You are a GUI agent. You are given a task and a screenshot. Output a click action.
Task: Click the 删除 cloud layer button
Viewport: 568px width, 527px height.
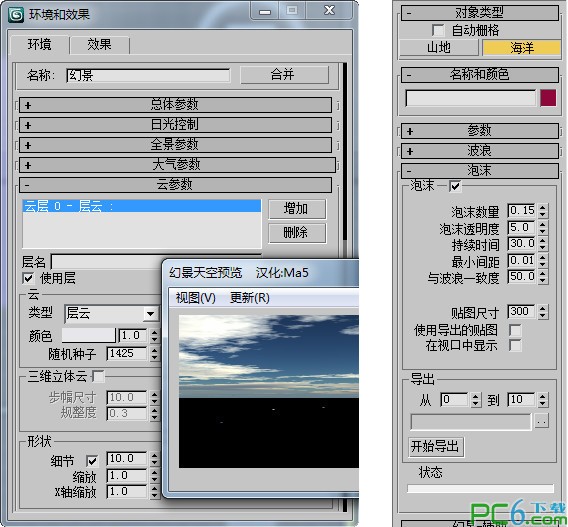tap(297, 233)
